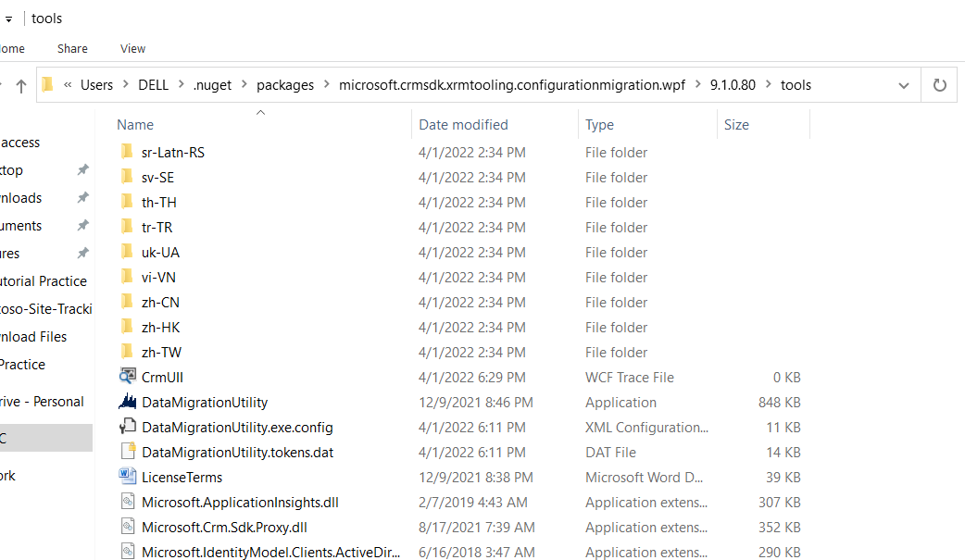Navigate to the .nuget breadcrumb folder

pyautogui.click(x=214, y=85)
